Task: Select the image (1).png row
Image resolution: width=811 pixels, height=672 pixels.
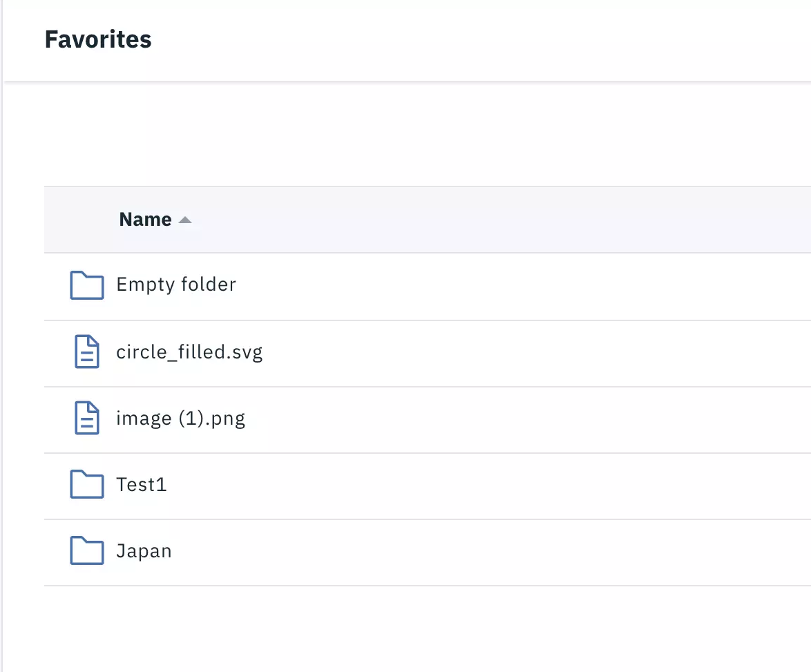Action: 181,418
